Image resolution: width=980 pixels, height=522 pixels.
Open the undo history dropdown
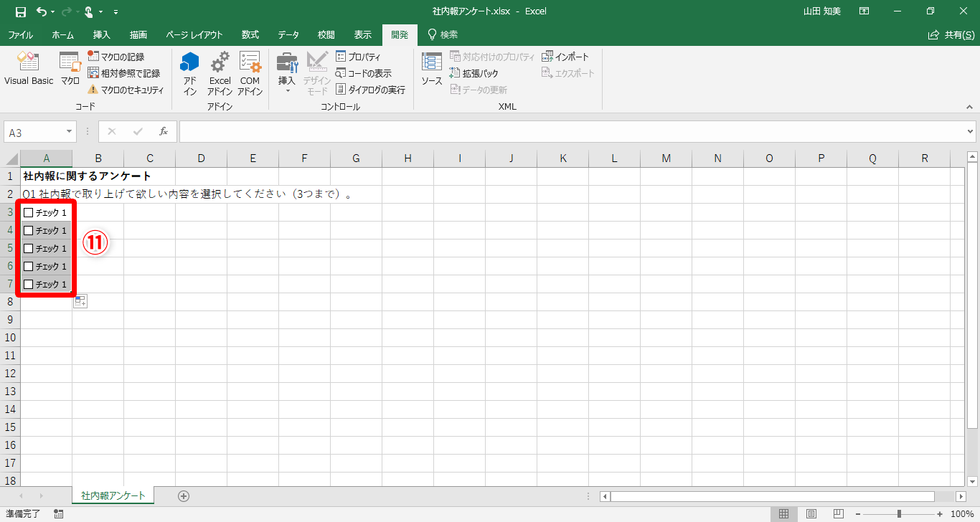(x=52, y=11)
